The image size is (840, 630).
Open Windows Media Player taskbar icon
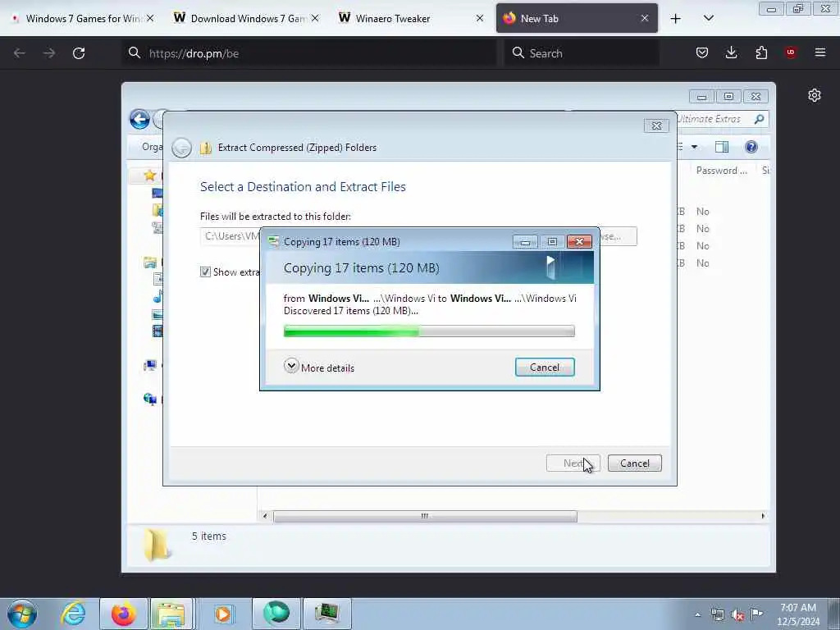[223, 614]
